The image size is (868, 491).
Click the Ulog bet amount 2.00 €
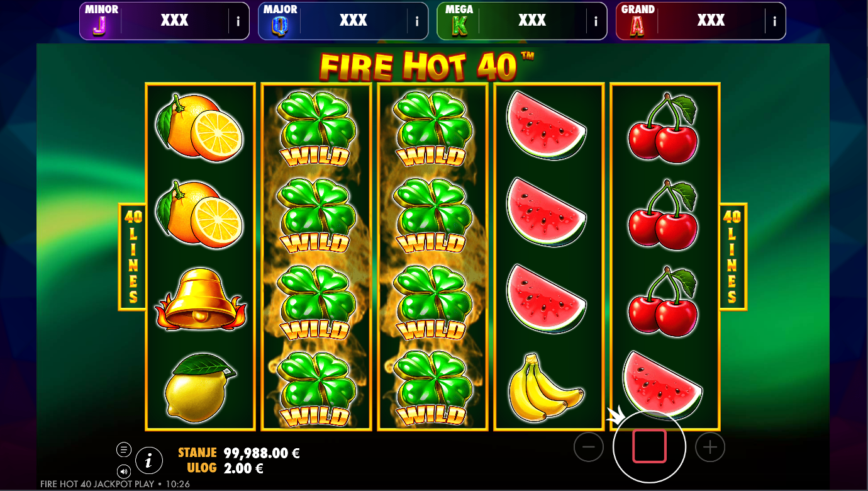pos(243,468)
